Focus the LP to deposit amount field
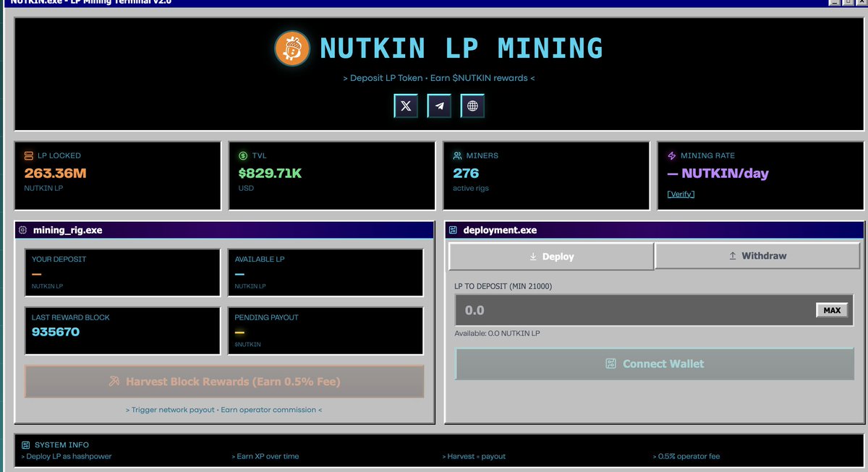The height and width of the screenshot is (472, 868). (655, 310)
